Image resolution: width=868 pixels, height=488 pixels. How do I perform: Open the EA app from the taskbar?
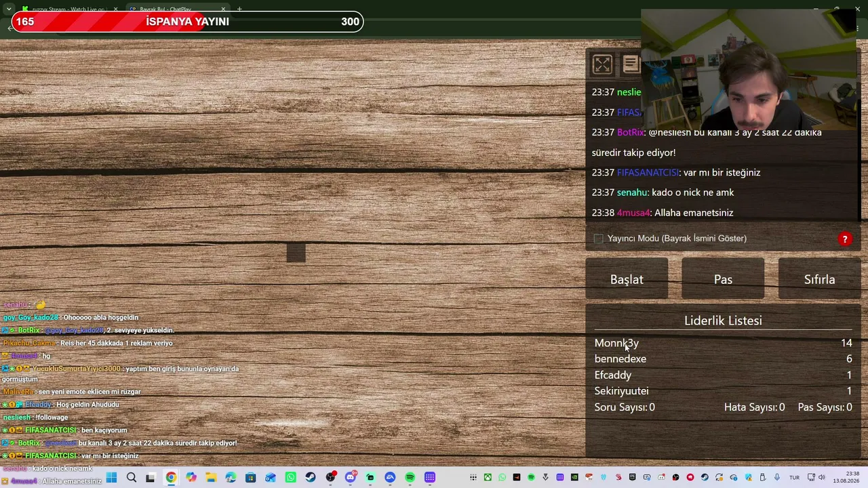pyautogui.click(x=390, y=478)
